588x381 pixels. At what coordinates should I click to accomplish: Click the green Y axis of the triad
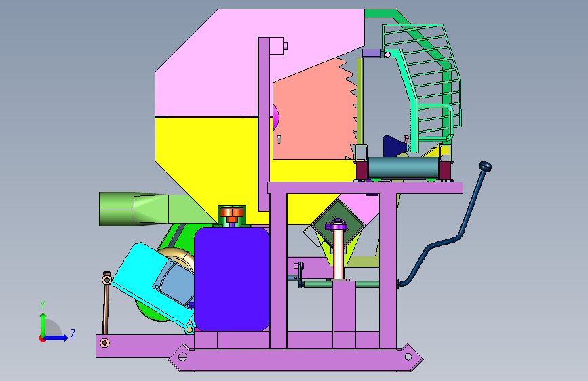pos(43,325)
